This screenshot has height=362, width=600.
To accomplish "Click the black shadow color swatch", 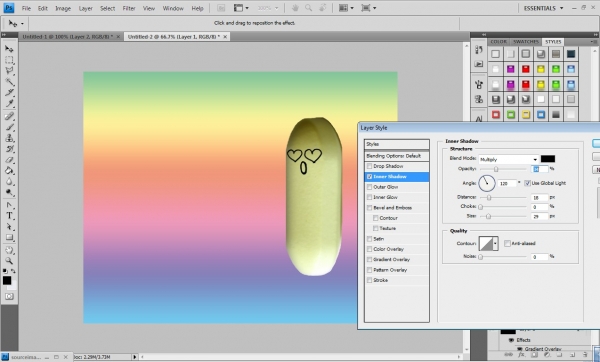I will (548, 159).
